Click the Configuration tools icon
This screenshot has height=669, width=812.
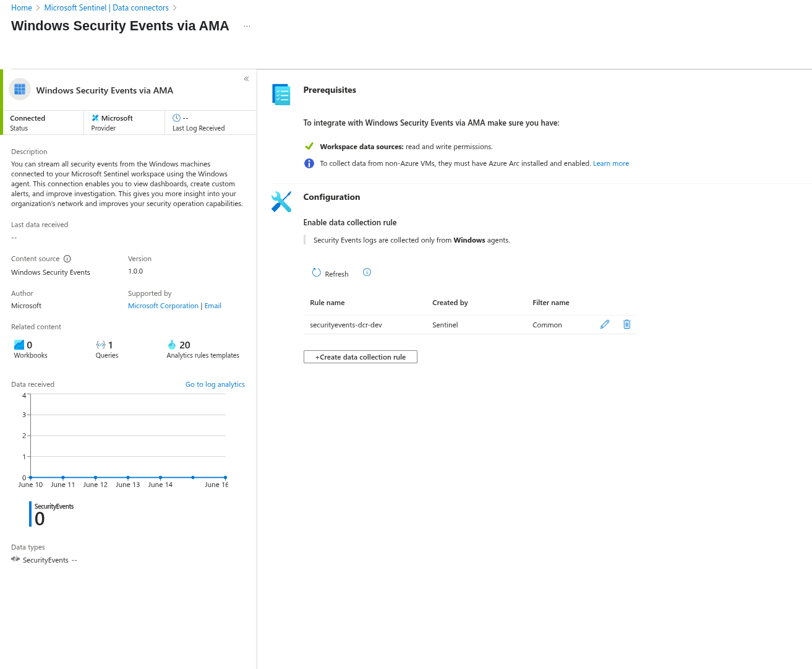(x=281, y=202)
